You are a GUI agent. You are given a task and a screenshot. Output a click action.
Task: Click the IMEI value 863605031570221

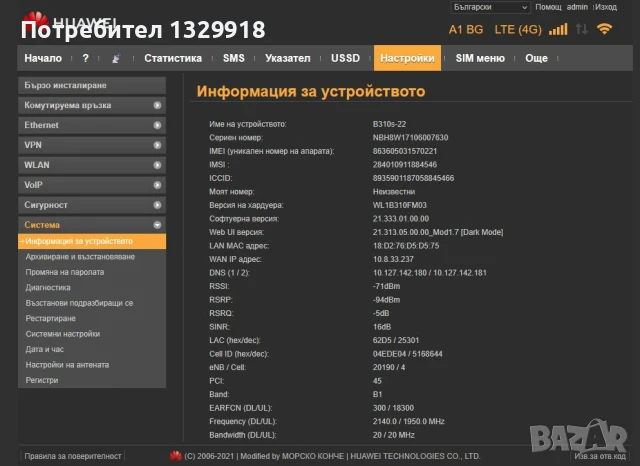click(405, 151)
